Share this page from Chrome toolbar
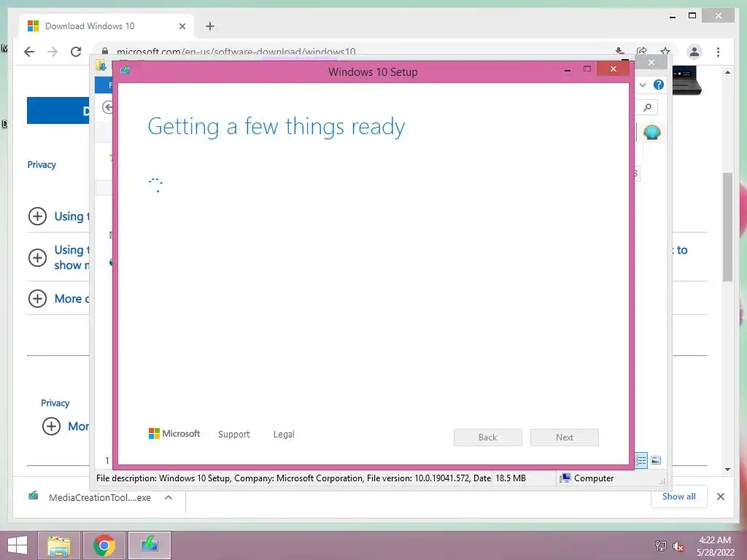The image size is (747, 560). tap(642, 51)
